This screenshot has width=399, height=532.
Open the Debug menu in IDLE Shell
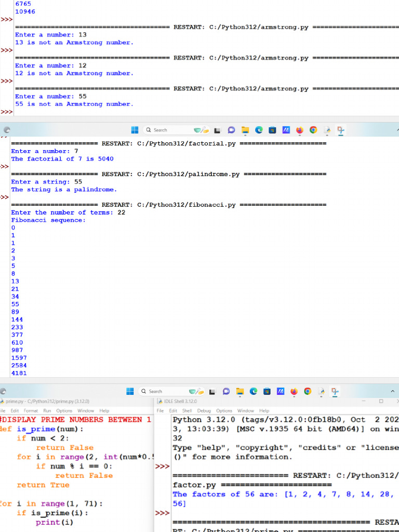204,410
